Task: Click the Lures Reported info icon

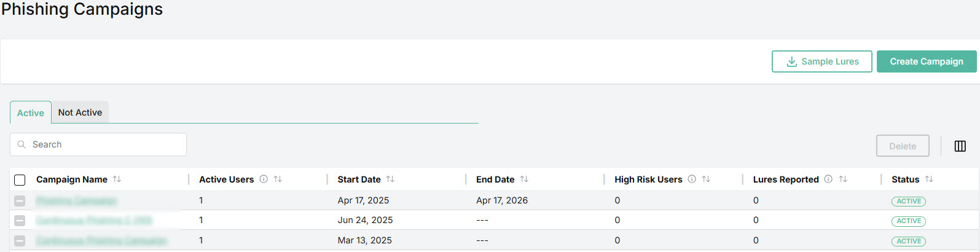Action: click(x=828, y=179)
